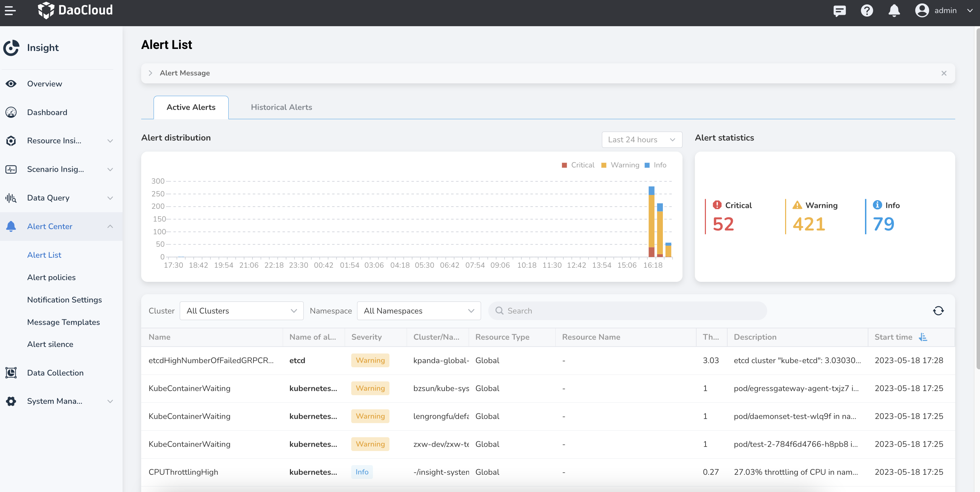
Task: Click the search magnifier icon
Action: 499,311
